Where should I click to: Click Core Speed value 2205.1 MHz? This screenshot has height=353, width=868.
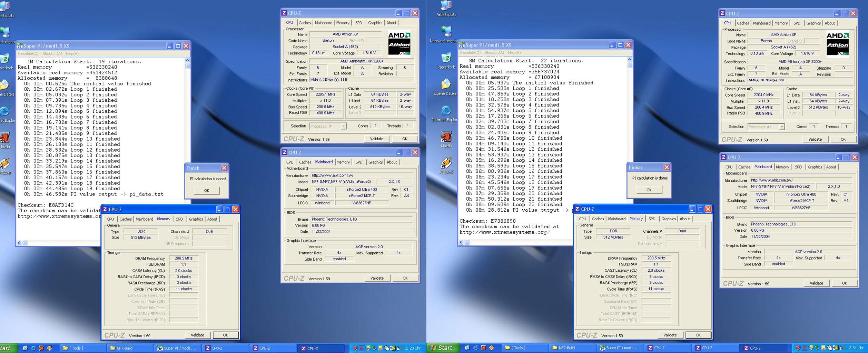pos(325,94)
